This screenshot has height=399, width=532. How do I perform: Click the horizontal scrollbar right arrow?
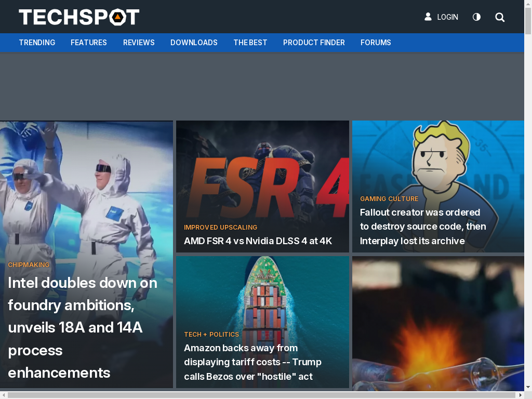tap(521, 395)
